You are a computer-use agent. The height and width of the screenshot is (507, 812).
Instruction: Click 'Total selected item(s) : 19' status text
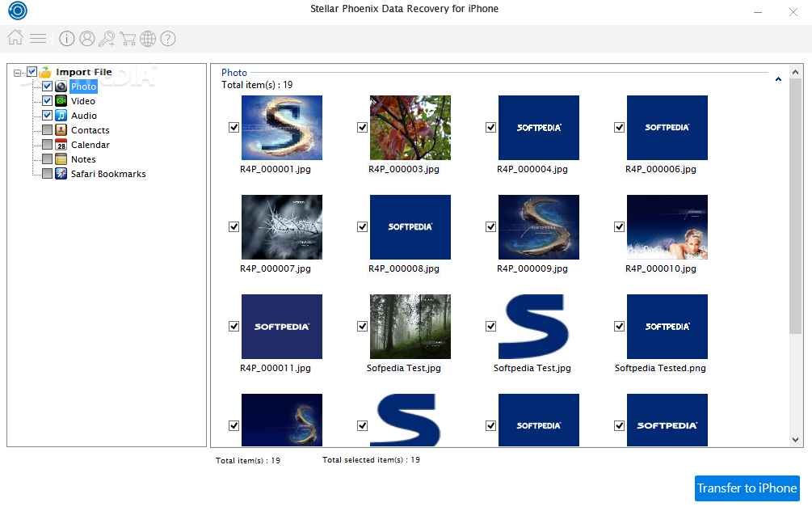click(371, 460)
